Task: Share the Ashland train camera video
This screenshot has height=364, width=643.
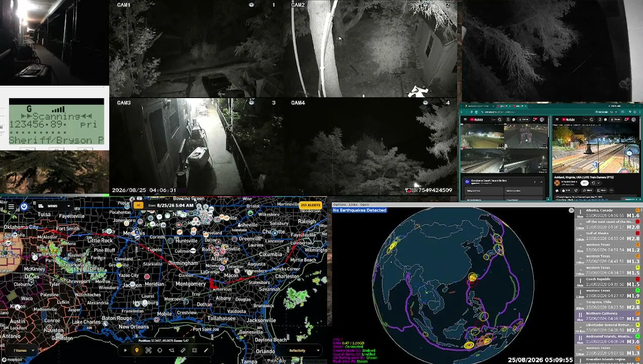Action: click(587, 191)
